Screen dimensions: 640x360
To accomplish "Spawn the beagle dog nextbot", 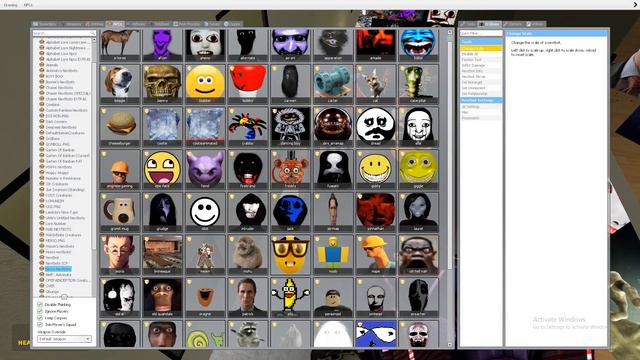I will click(120, 83).
